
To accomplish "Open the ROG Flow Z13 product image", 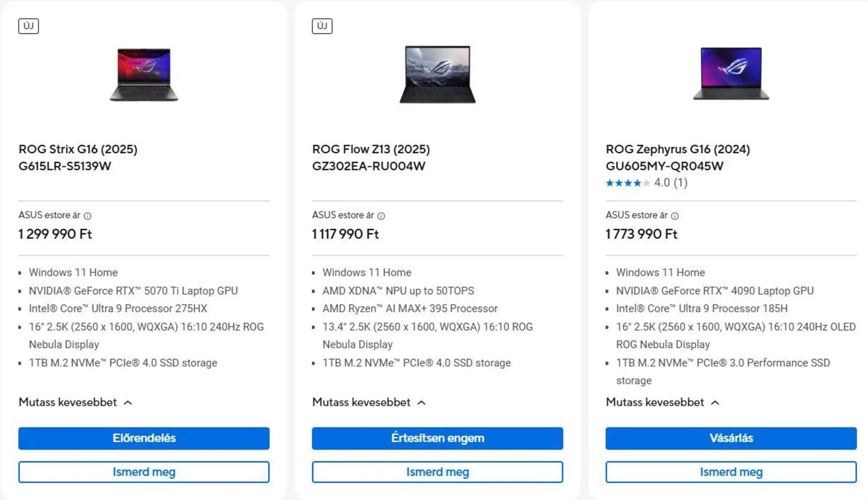I will pos(437,75).
